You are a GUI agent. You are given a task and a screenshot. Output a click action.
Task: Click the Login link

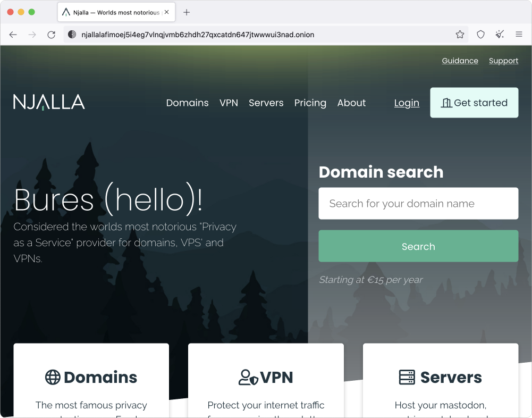[407, 103]
